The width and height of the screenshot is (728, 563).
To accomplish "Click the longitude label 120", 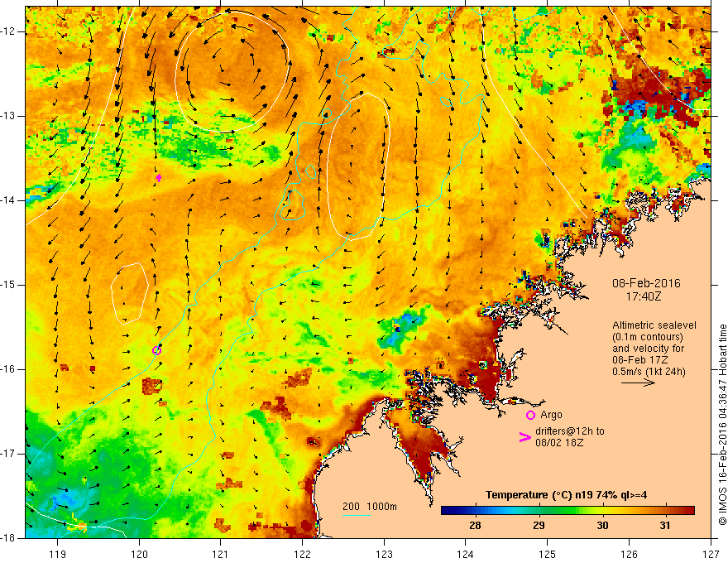I will [139, 554].
